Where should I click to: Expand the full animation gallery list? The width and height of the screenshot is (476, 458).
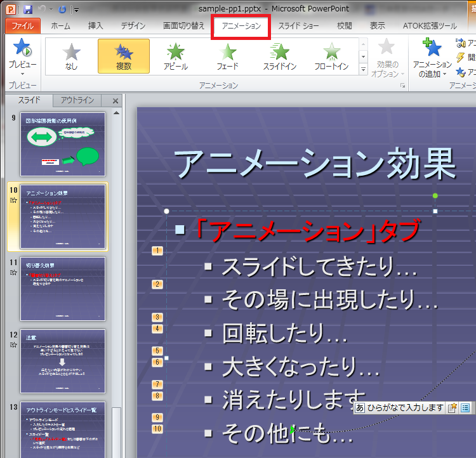click(x=364, y=70)
